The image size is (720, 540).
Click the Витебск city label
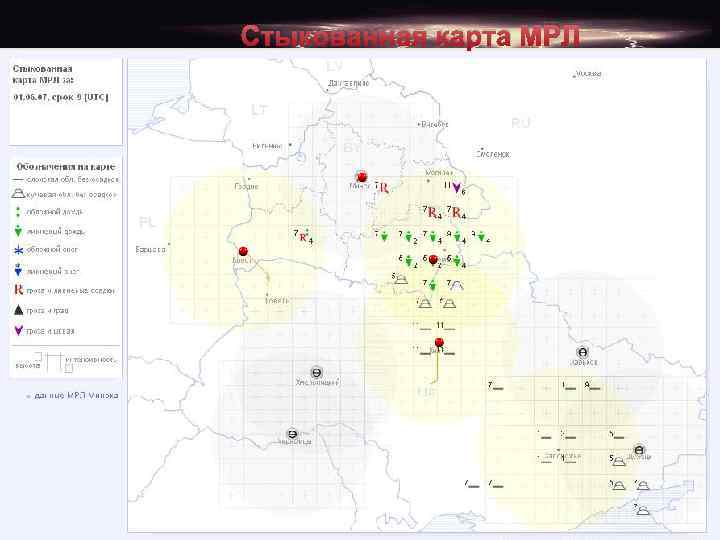pos(434,124)
